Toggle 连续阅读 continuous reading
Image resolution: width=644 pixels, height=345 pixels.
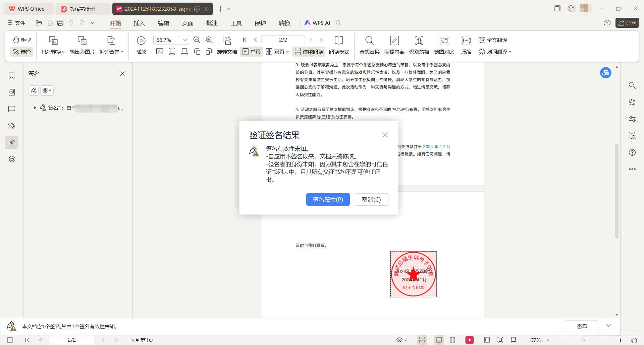pyautogui.click(x=309, y=52)
